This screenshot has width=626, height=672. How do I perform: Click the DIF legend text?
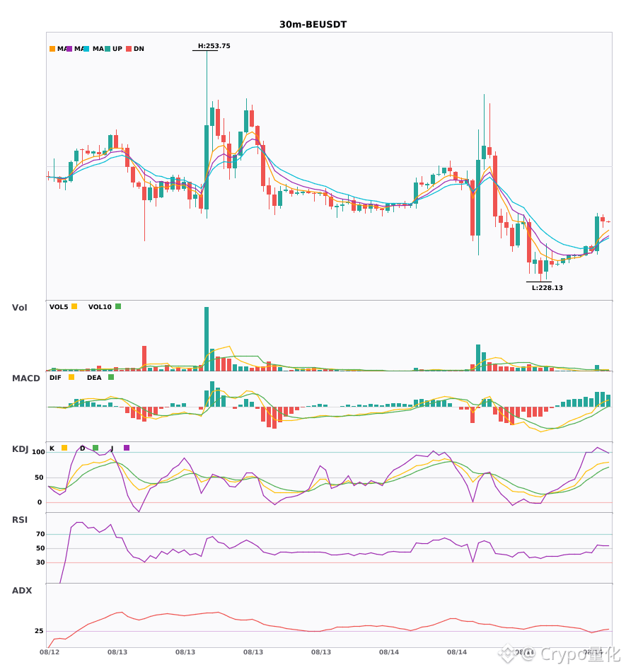55,378
